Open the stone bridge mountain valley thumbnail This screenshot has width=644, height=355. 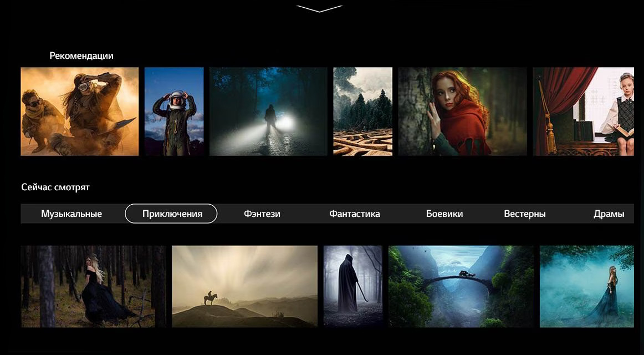pyautogui.click(x=461, y=286)
